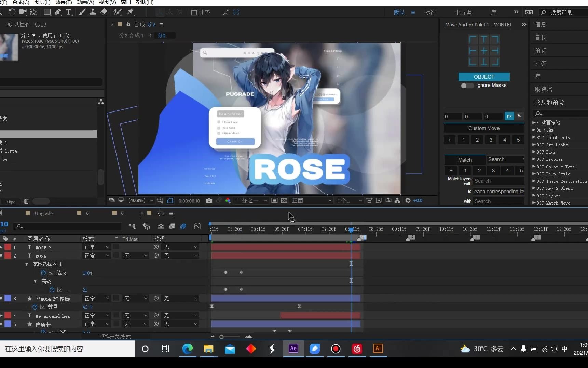Open Netease Cloud Music from taskbar
Screen dimensions: 588x368
point(357,349)
